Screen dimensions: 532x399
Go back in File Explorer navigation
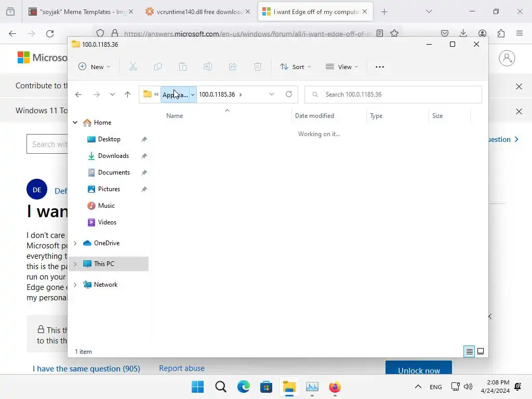(78, 95)
